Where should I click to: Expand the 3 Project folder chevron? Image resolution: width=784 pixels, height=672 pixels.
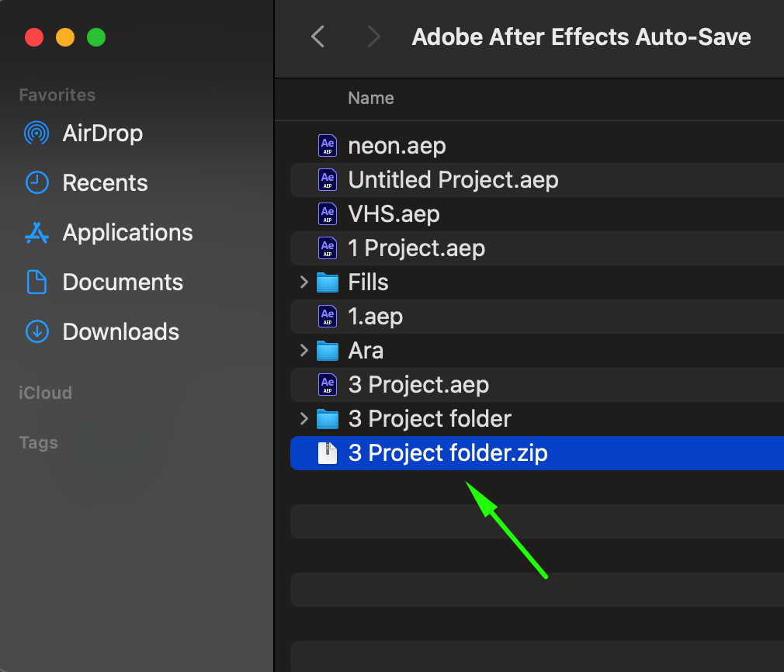304,419
